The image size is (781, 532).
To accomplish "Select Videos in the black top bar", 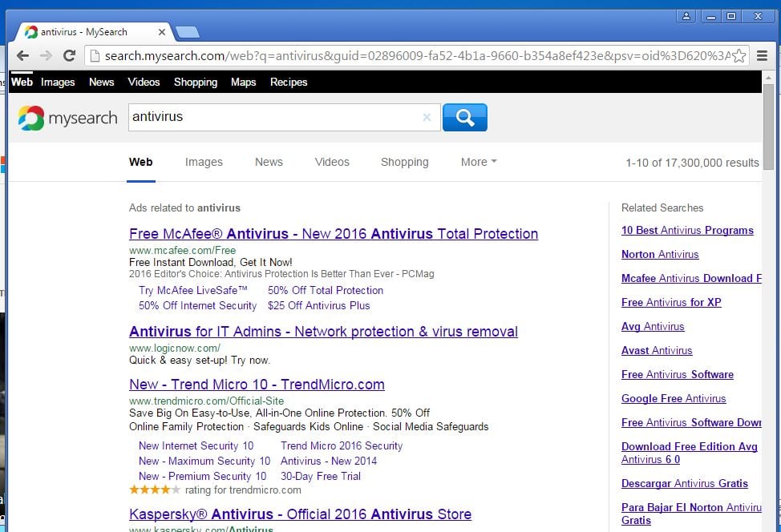I will click(x=144, y=82).
